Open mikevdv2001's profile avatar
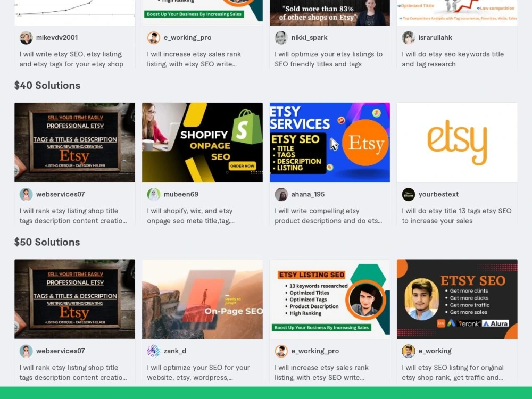The height and width of the screenshot is (399, 532). [26, 38]
